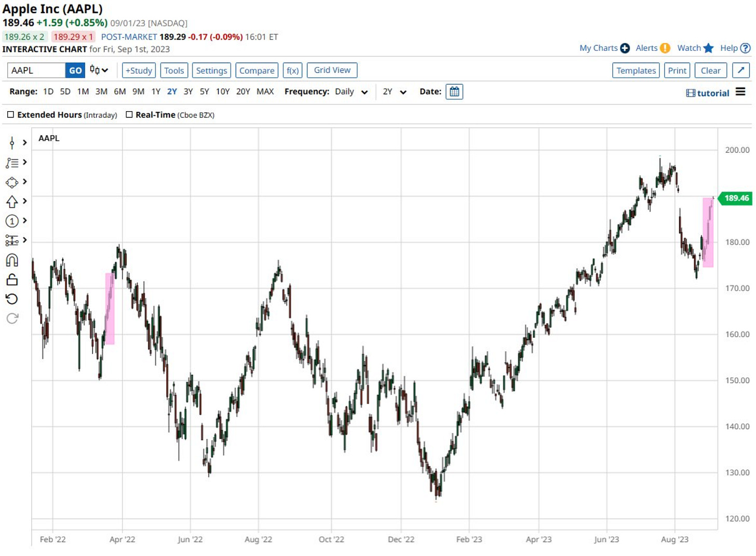756x556 pixels.
Task: Click the greyed redo arrow icon
Action: tap(12, 318)
